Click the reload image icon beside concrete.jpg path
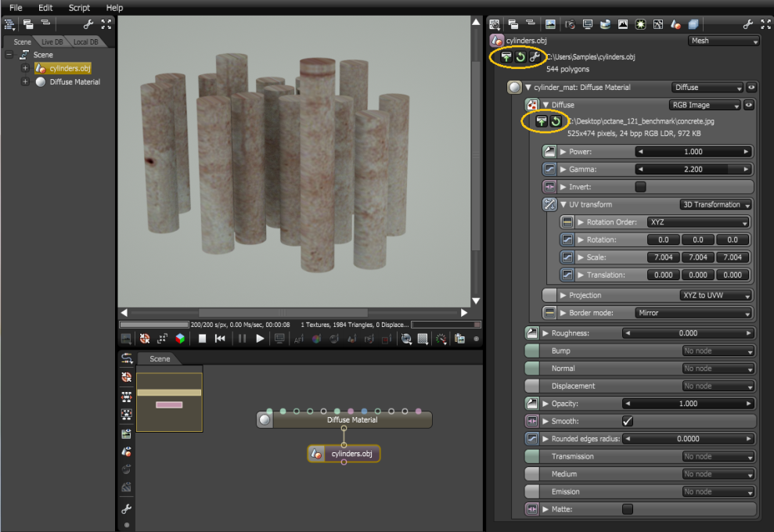The width and height of the screenshot is (774, 532). point(556,121)
